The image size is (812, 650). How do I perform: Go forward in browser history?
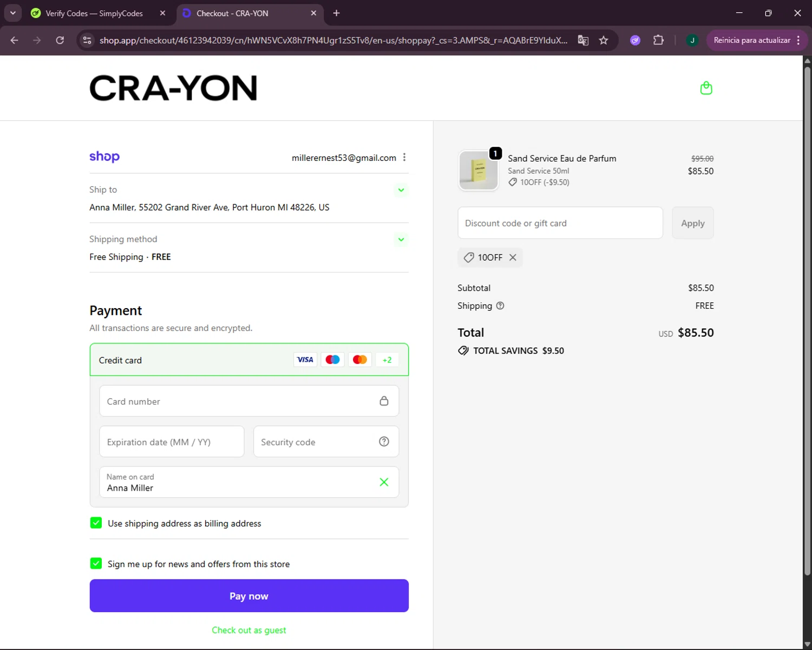pos(37,40)
